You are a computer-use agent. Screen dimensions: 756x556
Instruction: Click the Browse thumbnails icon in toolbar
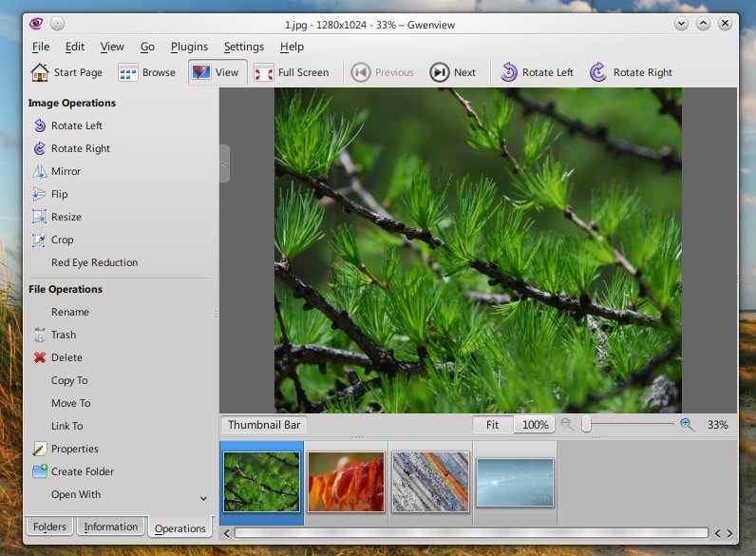[128, 72]
